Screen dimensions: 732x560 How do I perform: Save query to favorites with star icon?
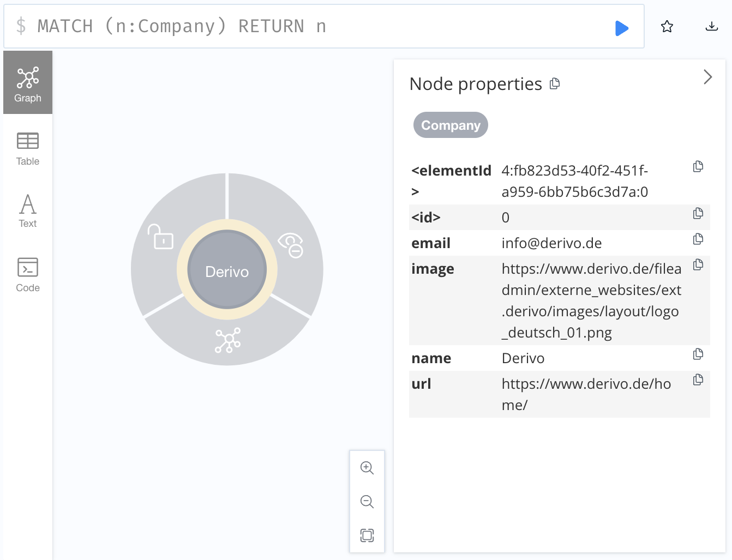click(x=667, y=27)
